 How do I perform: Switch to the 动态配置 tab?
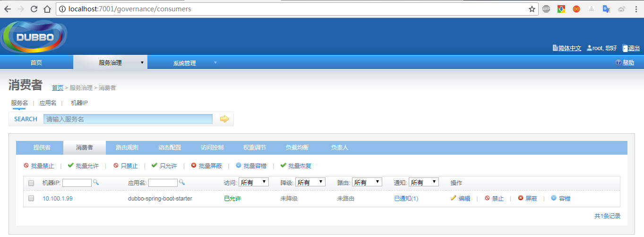(x=170, y=148)
